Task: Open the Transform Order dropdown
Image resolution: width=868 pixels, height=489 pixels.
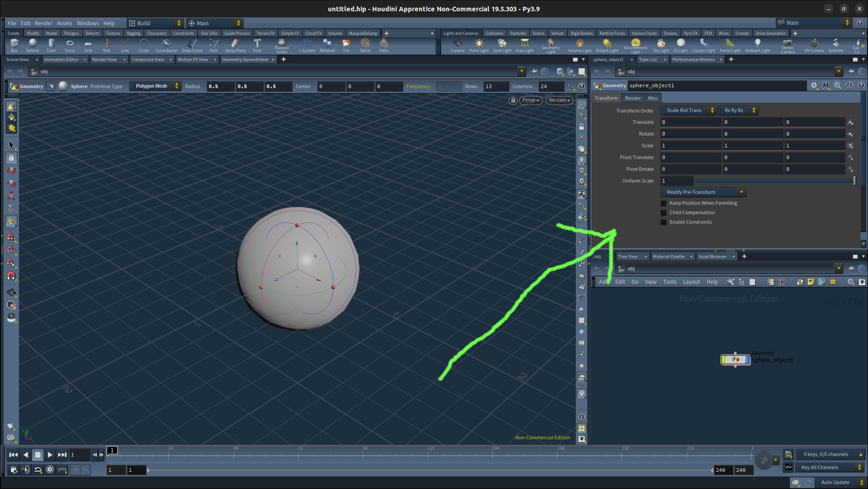Action: click(688, 110)
